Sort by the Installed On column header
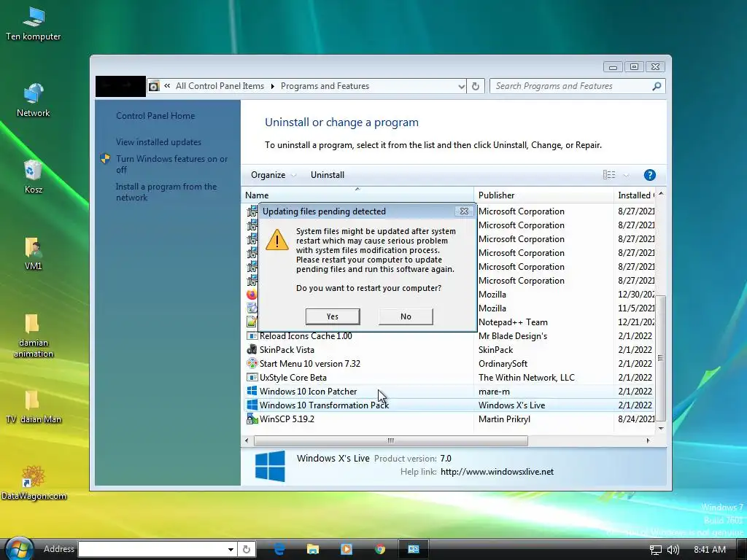 click(x=635, y=195)
